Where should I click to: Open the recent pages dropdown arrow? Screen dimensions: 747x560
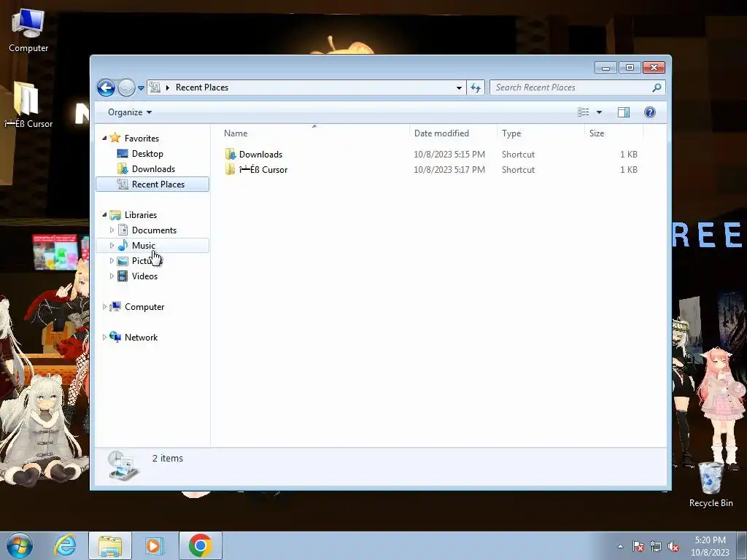tap(141, 88)
